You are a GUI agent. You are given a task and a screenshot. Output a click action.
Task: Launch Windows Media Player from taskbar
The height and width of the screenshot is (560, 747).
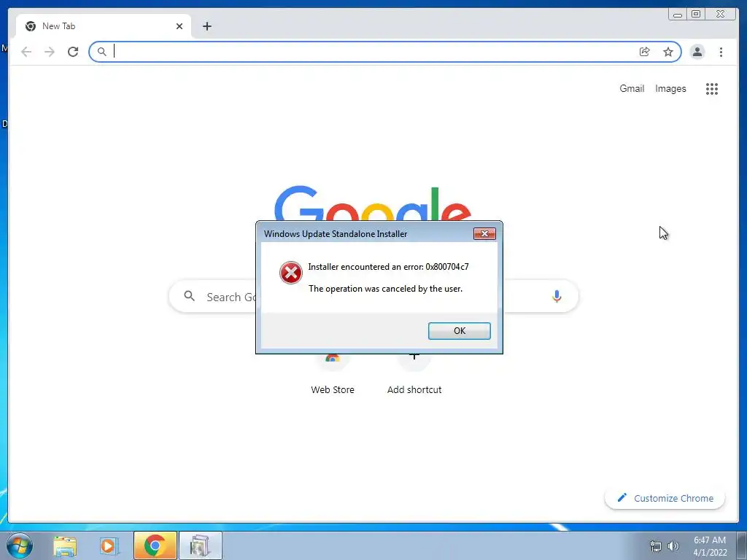pyautogui.click(x=109, y=545)
